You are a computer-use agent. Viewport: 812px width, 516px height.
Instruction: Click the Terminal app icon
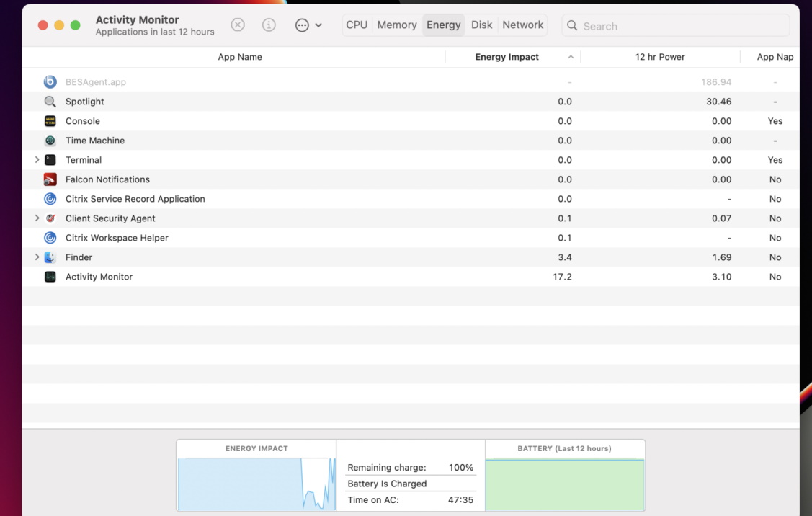50,159
